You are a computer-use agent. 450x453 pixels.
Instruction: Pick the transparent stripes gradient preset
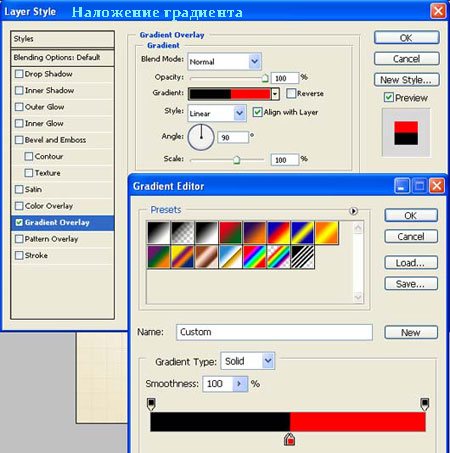303,257
